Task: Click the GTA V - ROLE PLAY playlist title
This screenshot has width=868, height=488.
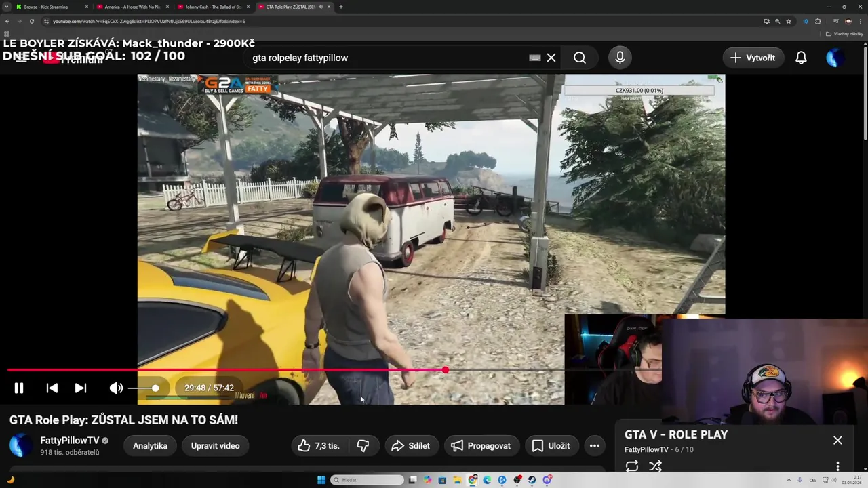Action: pos(676,434)
